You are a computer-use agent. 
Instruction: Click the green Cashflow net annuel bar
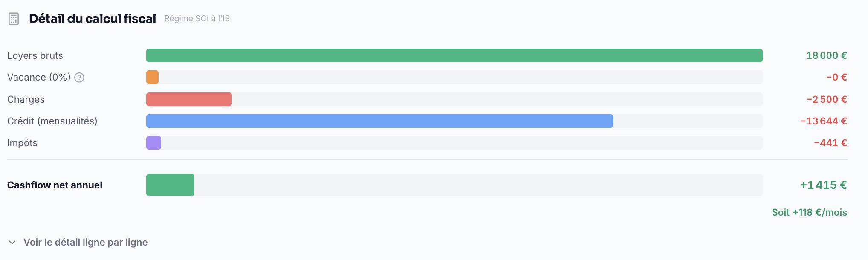(170, 185)
